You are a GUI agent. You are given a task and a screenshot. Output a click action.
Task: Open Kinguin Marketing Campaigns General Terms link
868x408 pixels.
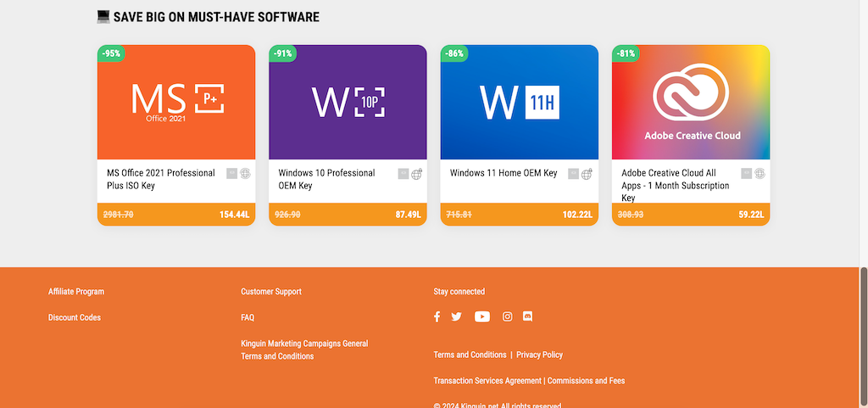click(x=304, y=349)
